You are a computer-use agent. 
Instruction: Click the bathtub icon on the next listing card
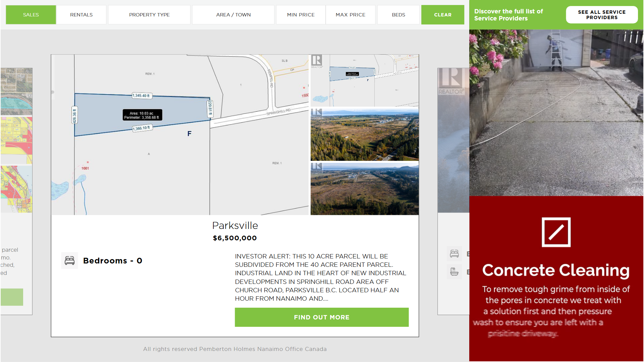pos(454,272)
